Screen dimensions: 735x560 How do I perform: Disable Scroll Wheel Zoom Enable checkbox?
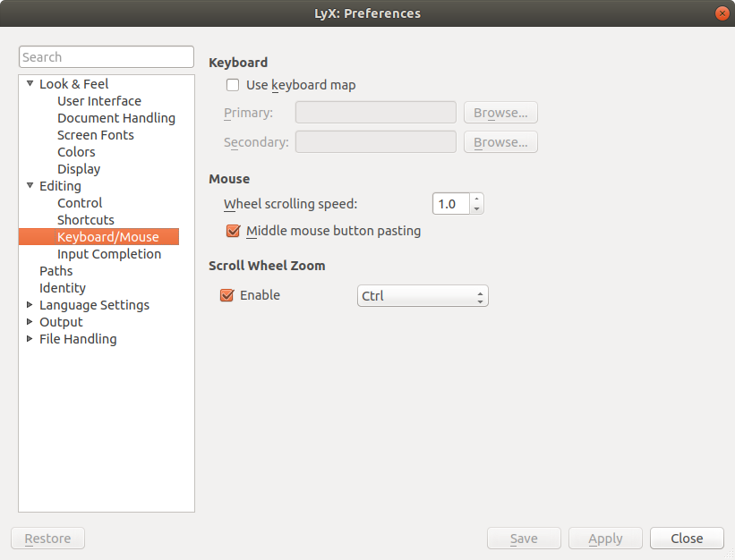226,295
